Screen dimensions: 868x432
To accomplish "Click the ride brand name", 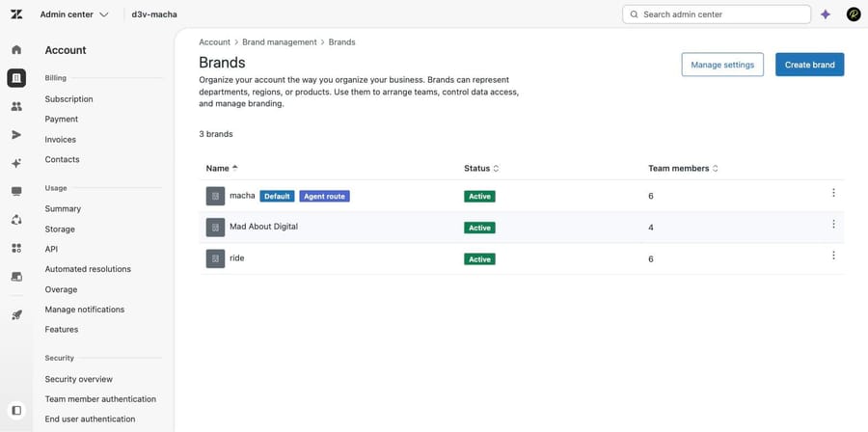I will click(237, 257).
